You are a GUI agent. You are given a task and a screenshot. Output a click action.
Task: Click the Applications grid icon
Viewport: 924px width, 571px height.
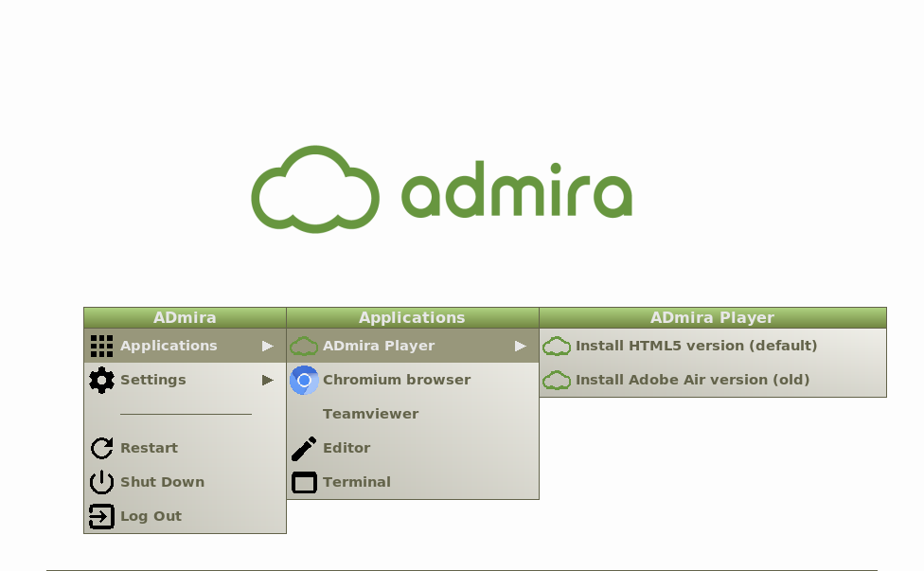[101, 346]
